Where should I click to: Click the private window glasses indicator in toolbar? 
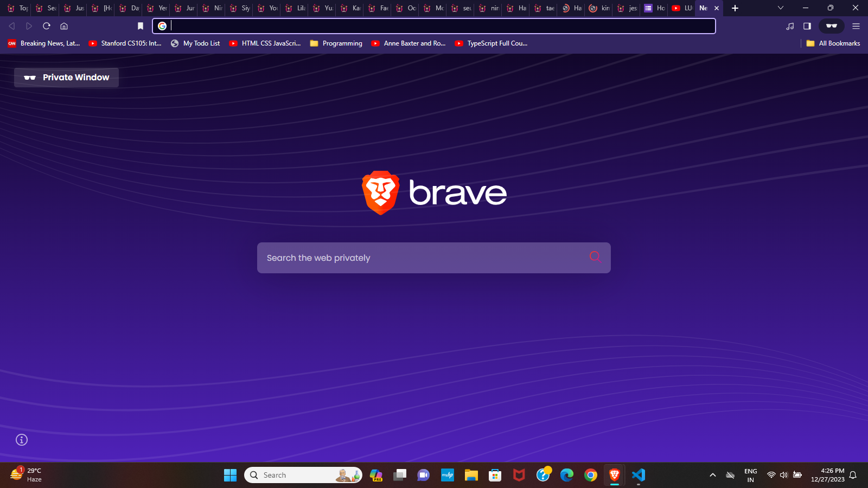pos(832,26)
